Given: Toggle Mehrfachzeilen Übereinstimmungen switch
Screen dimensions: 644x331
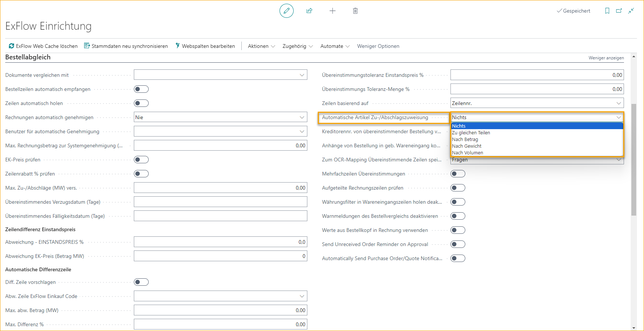Looking at the screenshot, I should (x=458, y=174).
